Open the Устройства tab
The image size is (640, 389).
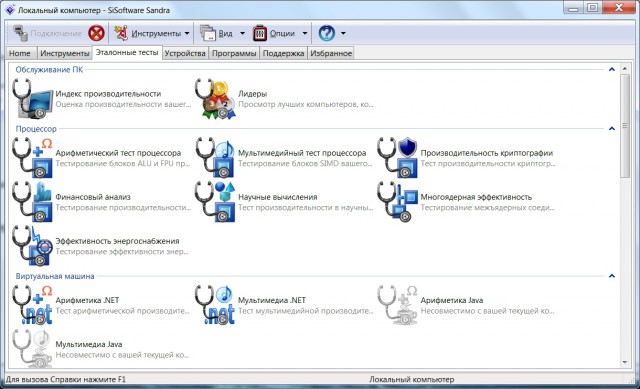185,53
